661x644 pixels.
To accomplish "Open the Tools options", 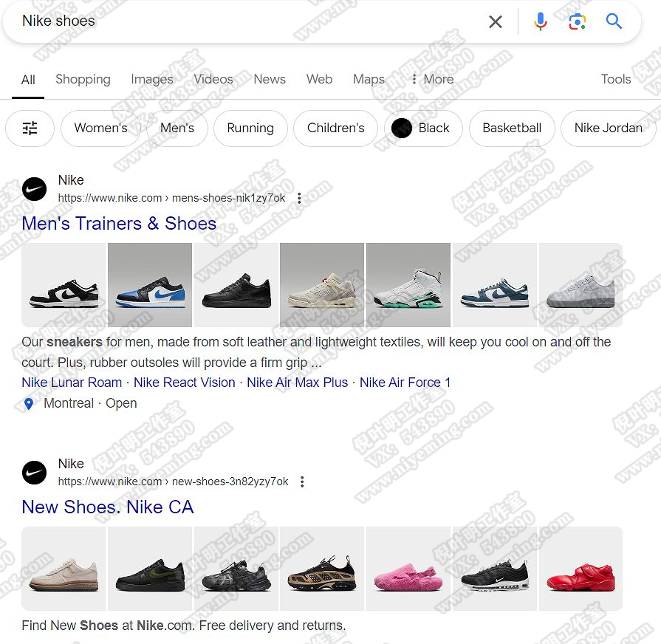I will tap(616, 79).
